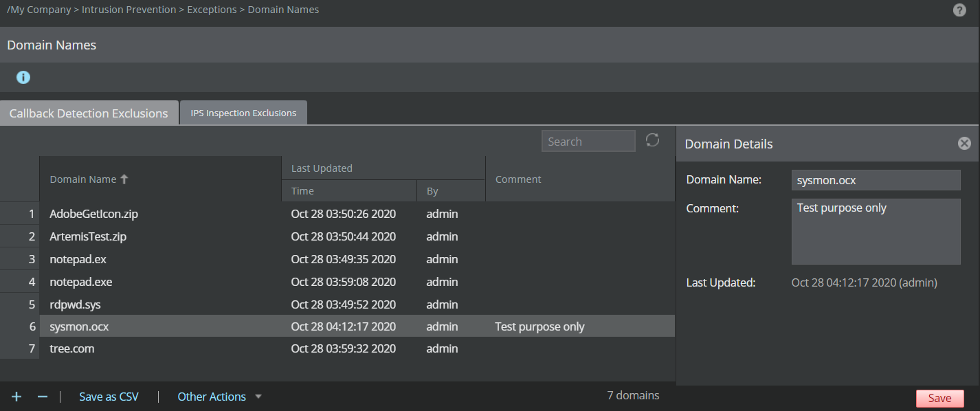Select the notepad.ex domain entry

pyautogui.click(x=78, y=259)
